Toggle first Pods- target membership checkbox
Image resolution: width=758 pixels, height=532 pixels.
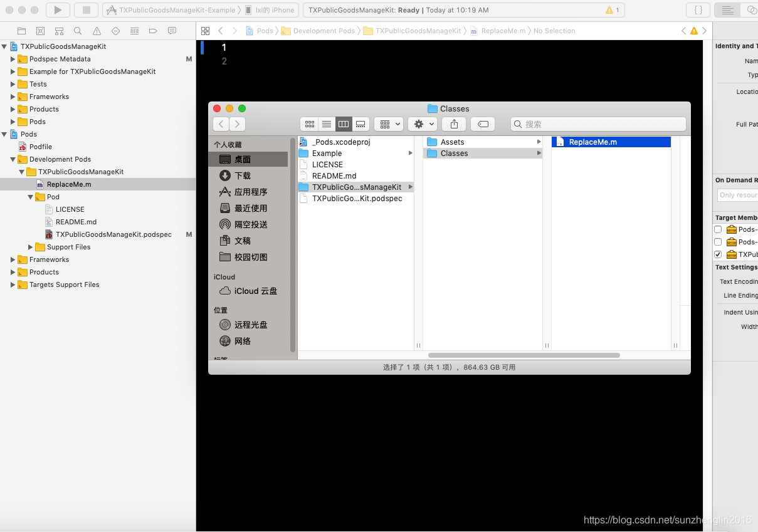pyautogui.click(x=718, y=229)
